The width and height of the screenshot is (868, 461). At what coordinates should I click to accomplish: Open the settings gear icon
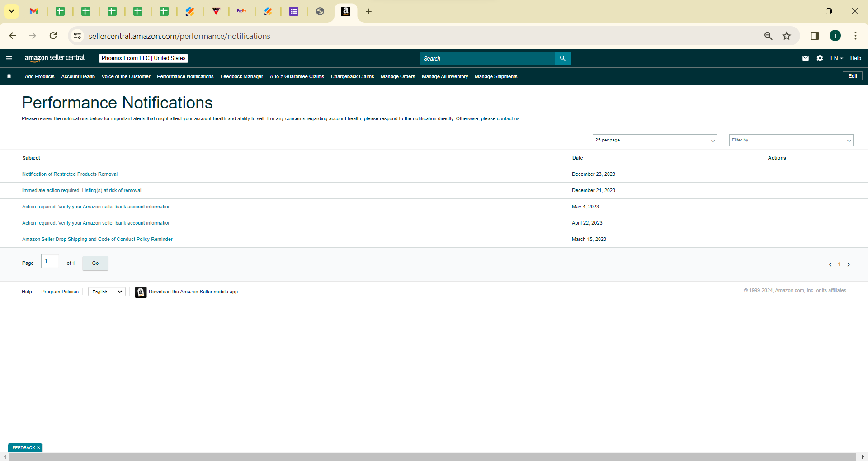[820, 58]
